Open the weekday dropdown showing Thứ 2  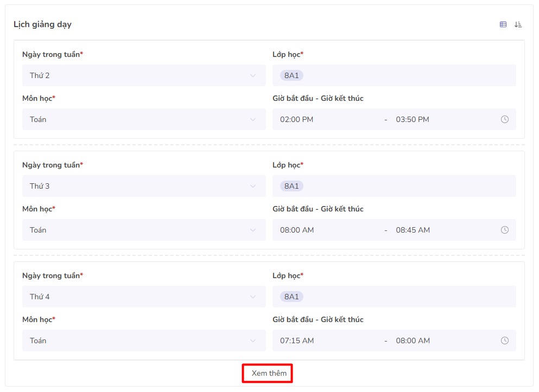click(144, 75)
